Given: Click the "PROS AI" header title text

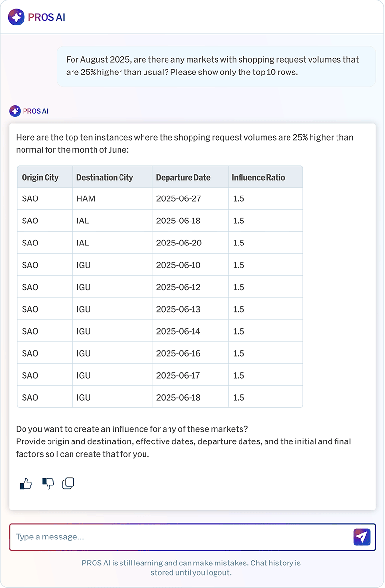Looking at the screenshot, I should pyautogui.click(x=47, y=17).
